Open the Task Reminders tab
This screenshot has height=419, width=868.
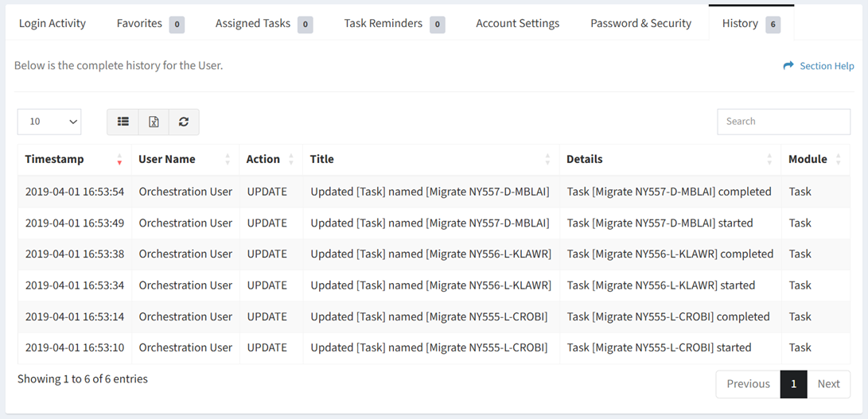pyautogui.click(x=394, y=23)
